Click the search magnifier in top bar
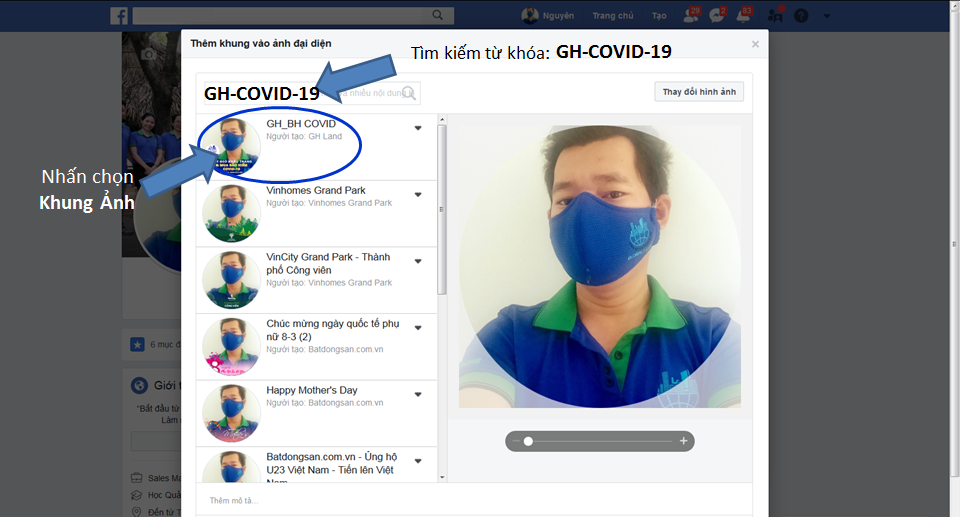This screenshot has width=960, height=517. click(x=437, y=15)
